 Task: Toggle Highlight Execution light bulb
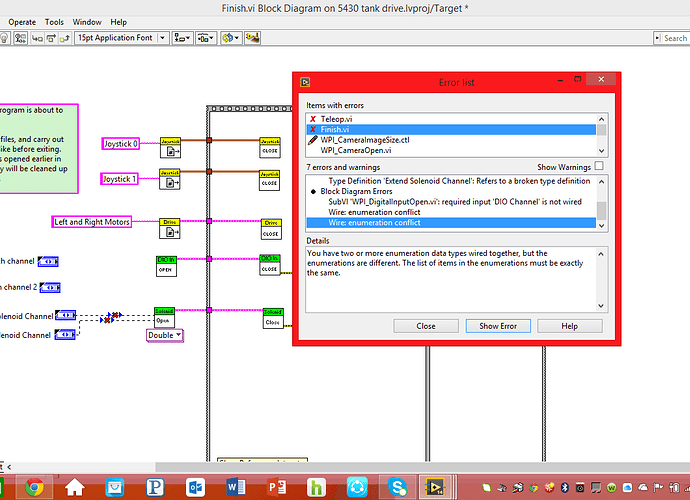tap(4, 38)
